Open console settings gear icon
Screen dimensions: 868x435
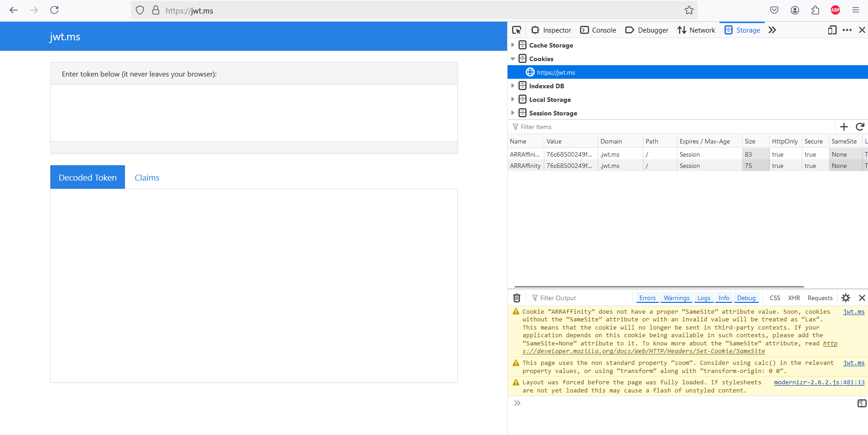point(846,298)
